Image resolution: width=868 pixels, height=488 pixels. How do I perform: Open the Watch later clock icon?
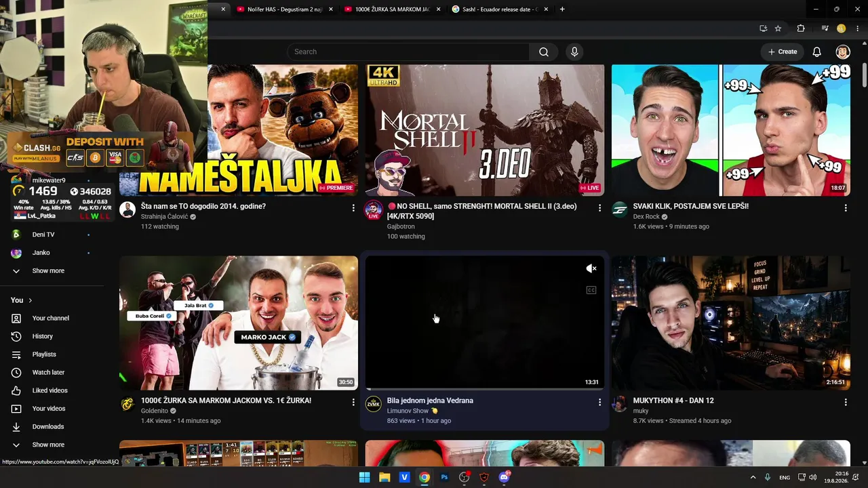(x=16, y=372)
